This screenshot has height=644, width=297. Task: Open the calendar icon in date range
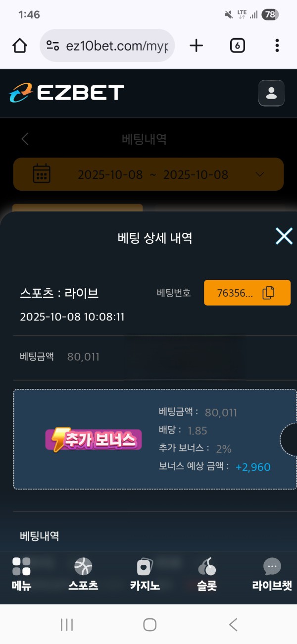[x=42, y=174]
